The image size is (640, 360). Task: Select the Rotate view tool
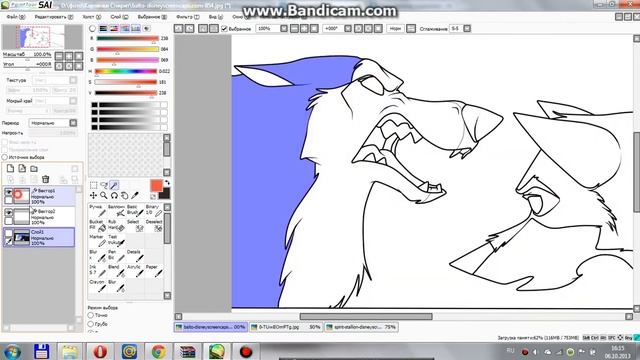coord(114,196)
